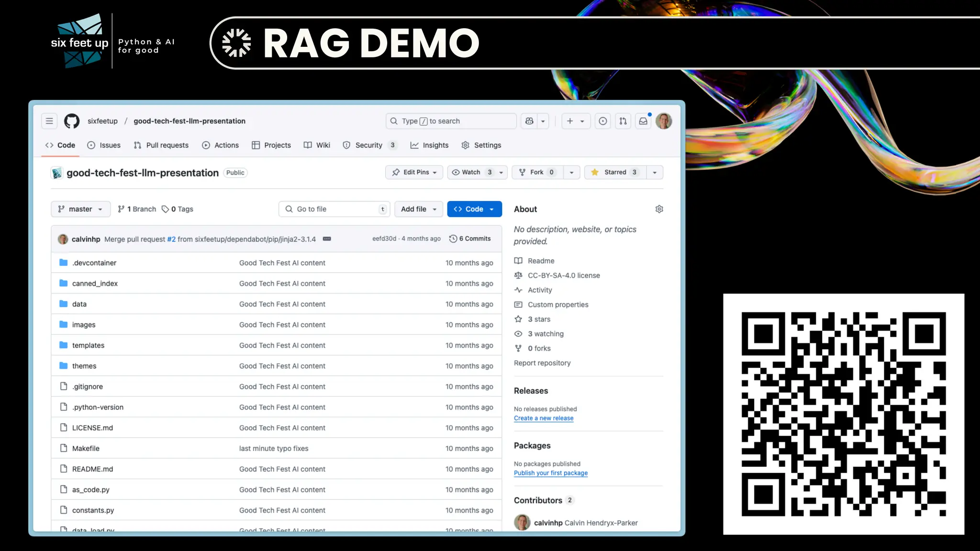Toggle the Starred button
Screen dimensions: 980x551
pos(615,172)
